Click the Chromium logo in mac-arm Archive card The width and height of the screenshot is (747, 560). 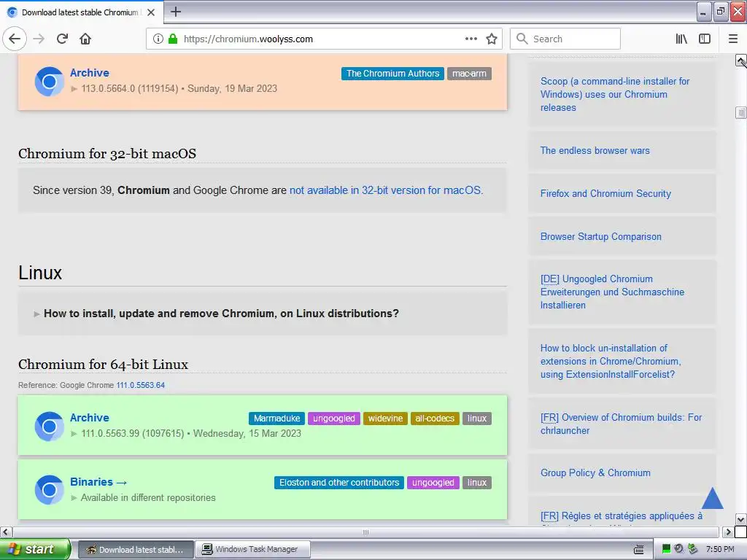coord(49,81)
